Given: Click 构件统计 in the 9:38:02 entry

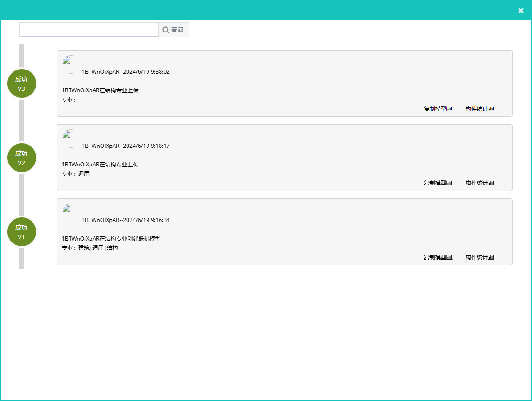Looking at the screenshot, I should tap(480, 109).
